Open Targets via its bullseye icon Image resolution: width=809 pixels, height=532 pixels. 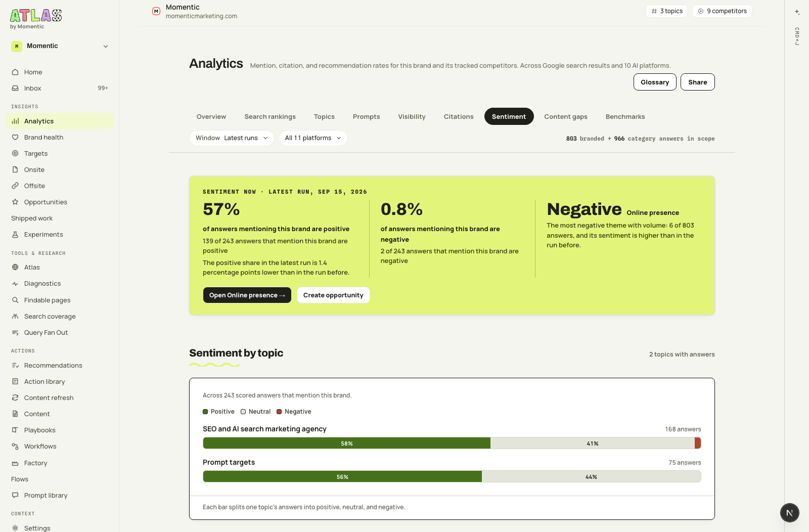[x=15, y=154]
